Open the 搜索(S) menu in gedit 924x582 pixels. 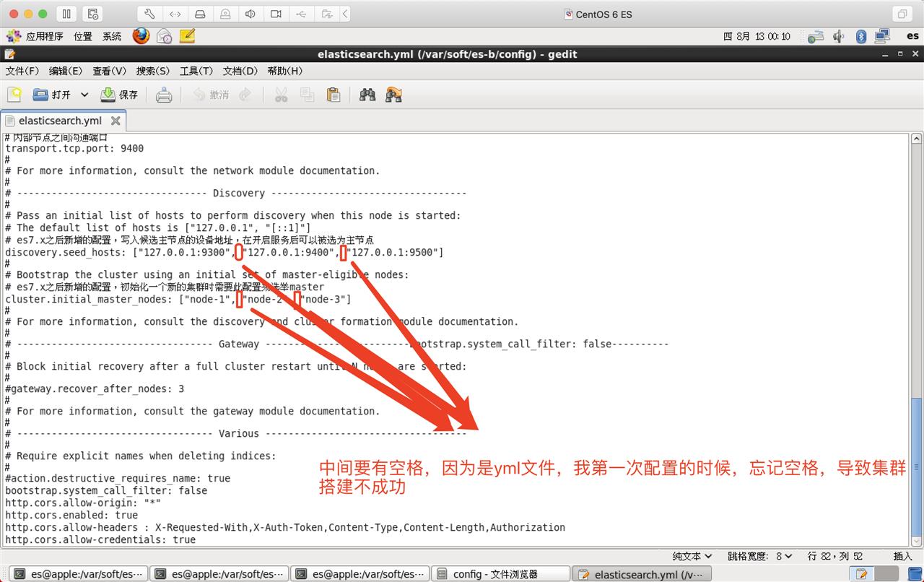(x=153, y=71)
